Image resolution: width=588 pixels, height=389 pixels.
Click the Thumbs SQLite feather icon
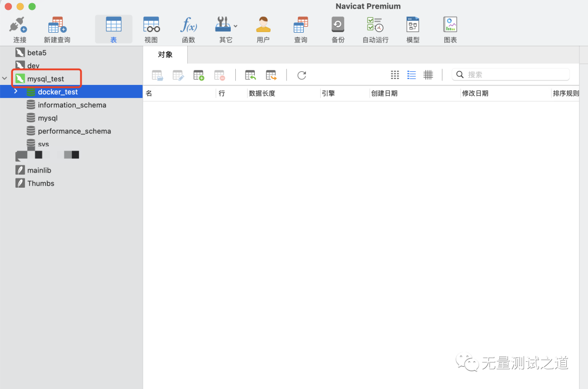point(20,183)
